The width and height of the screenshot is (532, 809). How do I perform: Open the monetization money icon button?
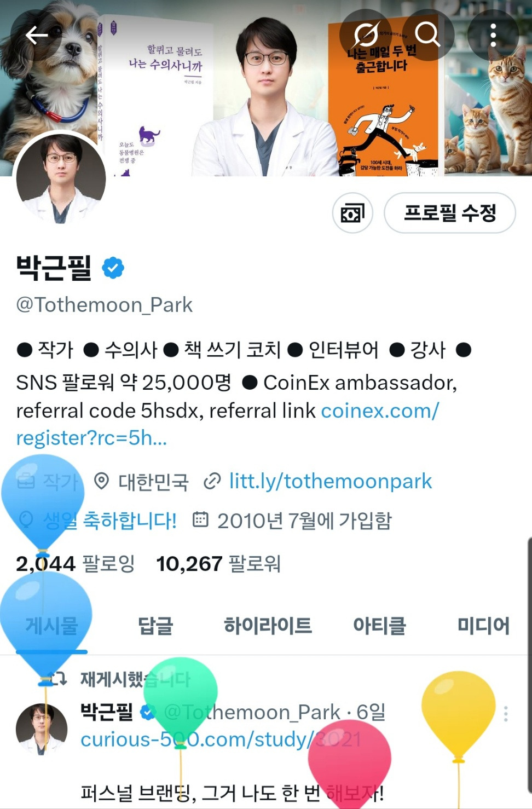[x=352, y=213]
